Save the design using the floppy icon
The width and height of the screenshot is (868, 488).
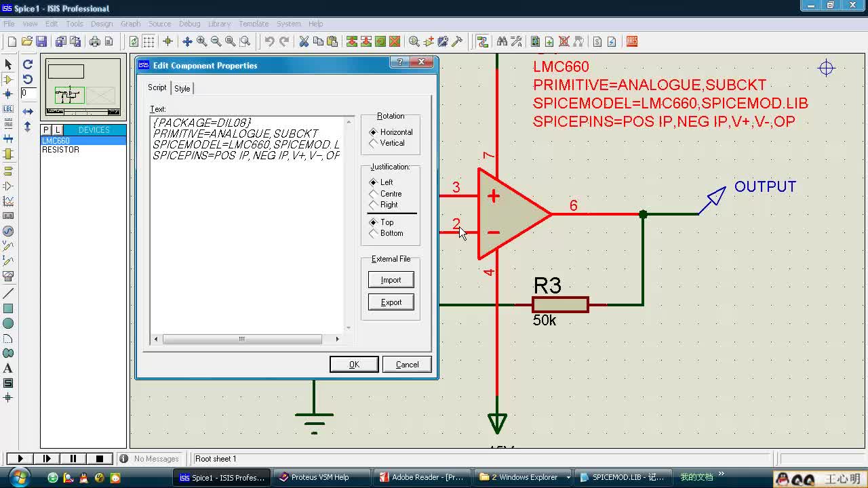[x=41, y=41]
